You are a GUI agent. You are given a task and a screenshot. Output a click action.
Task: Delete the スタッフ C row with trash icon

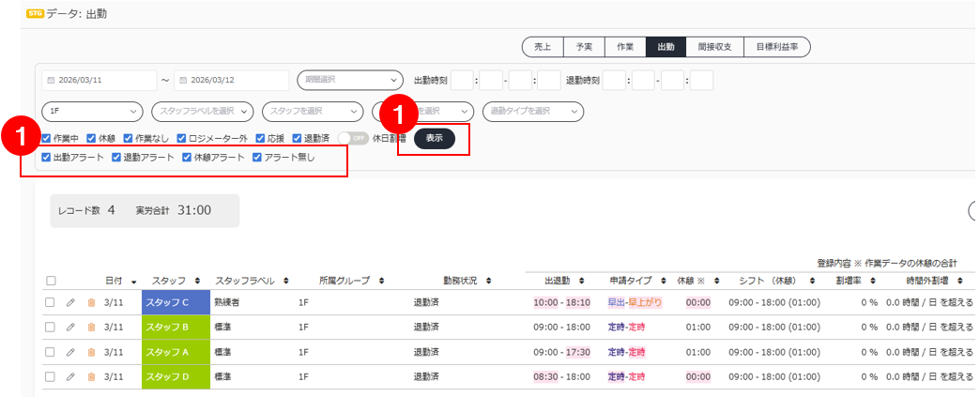coord(91,302)
